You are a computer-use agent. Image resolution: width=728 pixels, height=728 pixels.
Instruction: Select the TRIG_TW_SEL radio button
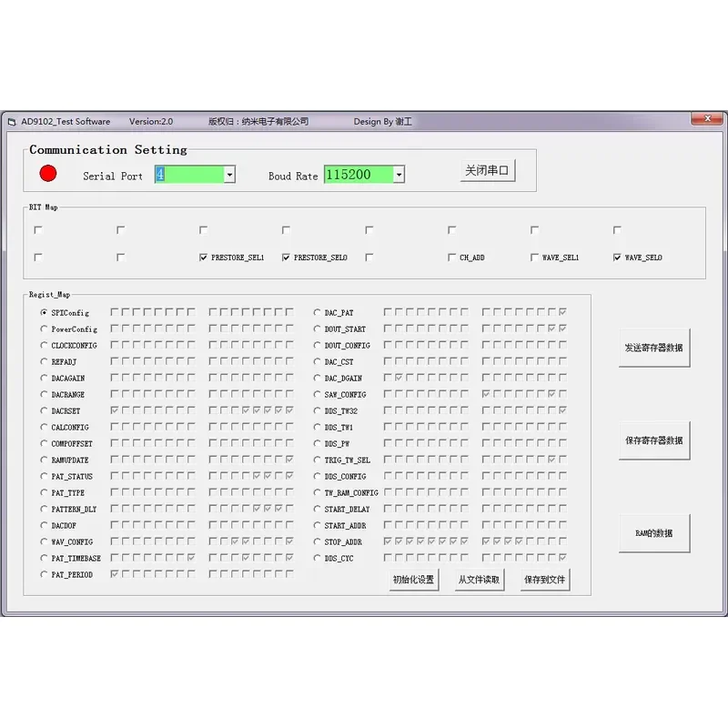click(x=317, y=460)
